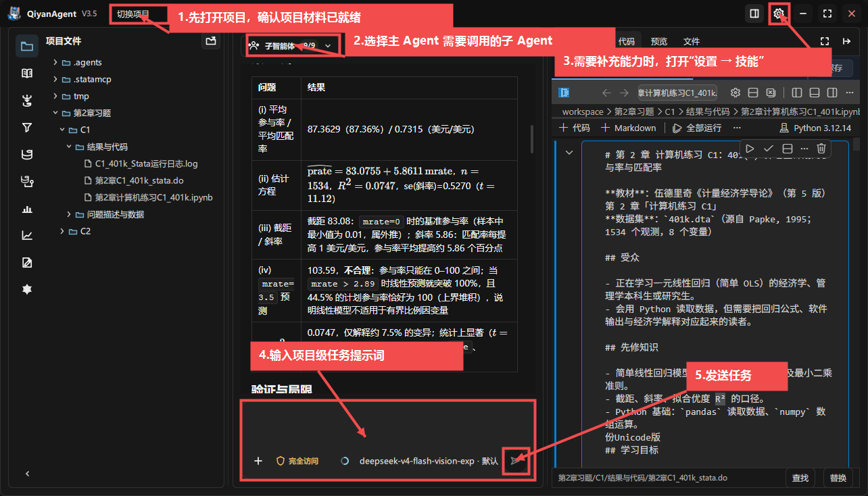The image size is (868, 496).
Task: Open the line chart sidebar icon
Action: coord(27,236)
